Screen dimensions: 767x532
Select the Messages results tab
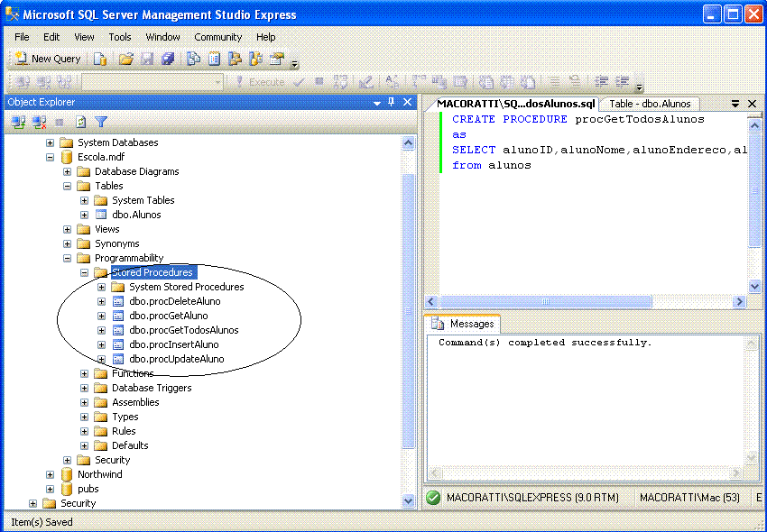click(x=465, y=324)
